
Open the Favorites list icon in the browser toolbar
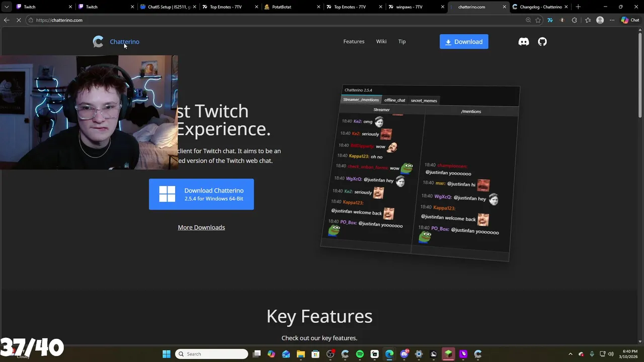click(588, 20)
